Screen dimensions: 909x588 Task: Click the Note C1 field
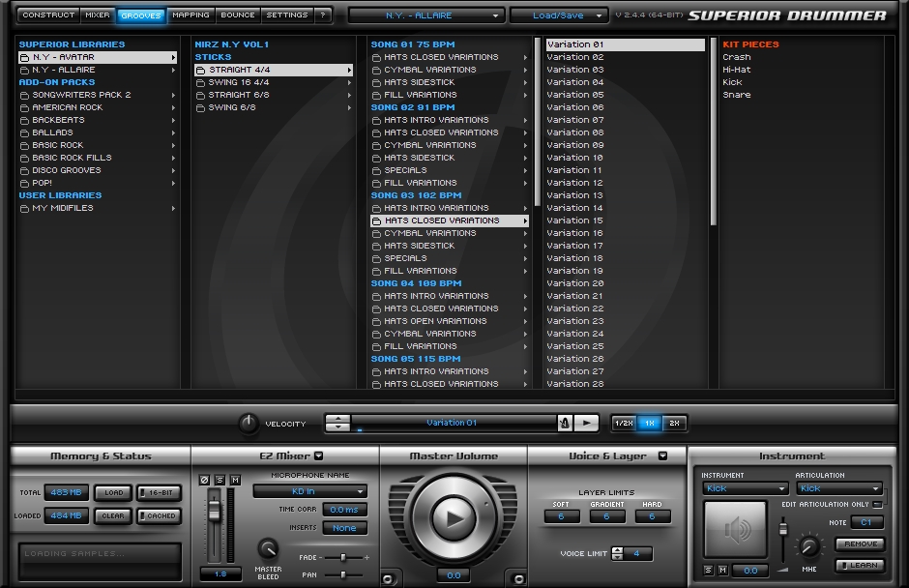[866, 522]
